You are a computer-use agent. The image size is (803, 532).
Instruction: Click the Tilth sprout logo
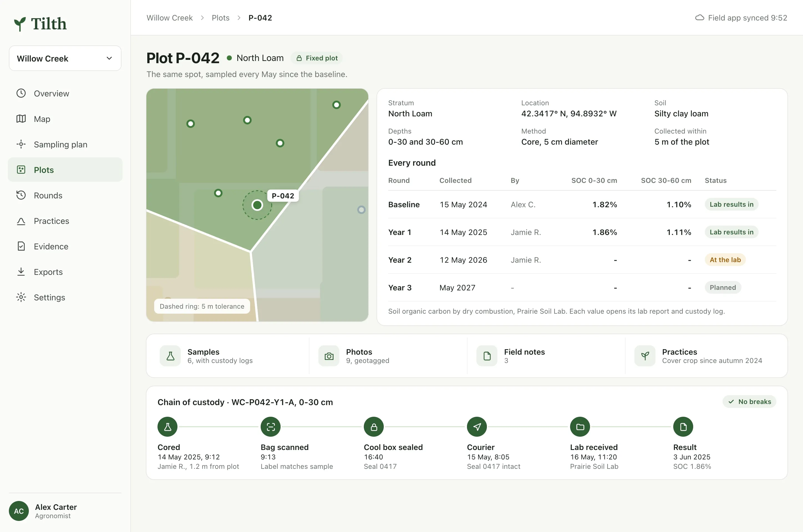[20, 24]
